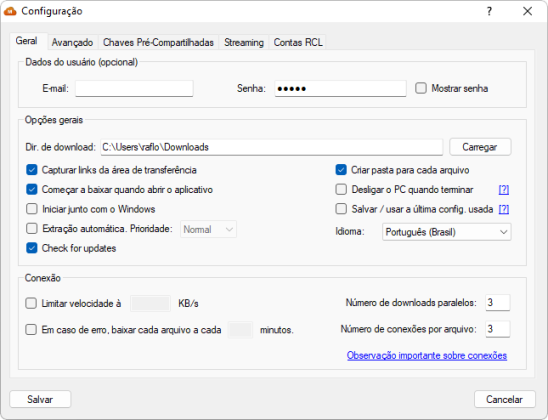Enable Iniciar junto com o Windows
Image resolution: width=548 pixels, height=420 pixels.
click(32, 209)
